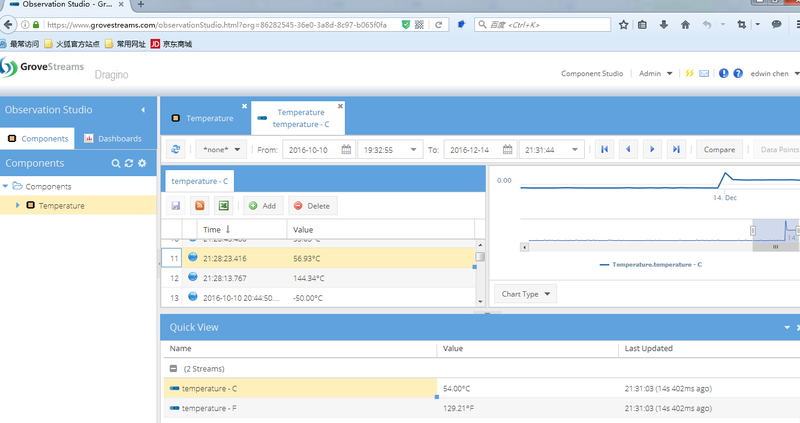Click browser reload button
800x423 pixels.
click(x=438, y=24)
